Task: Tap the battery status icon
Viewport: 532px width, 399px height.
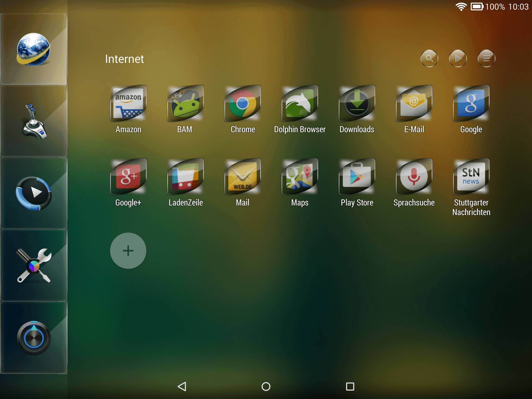Action: coord(477,6)
